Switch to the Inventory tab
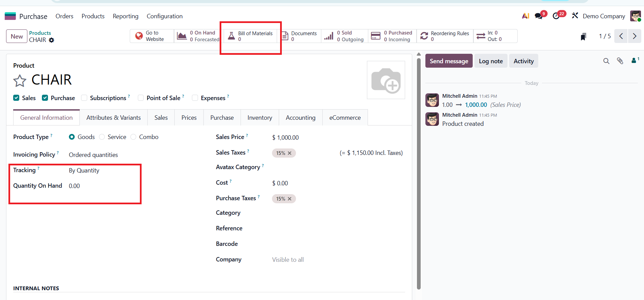Screen dimensions: 644x300 [x=259, y=118]
